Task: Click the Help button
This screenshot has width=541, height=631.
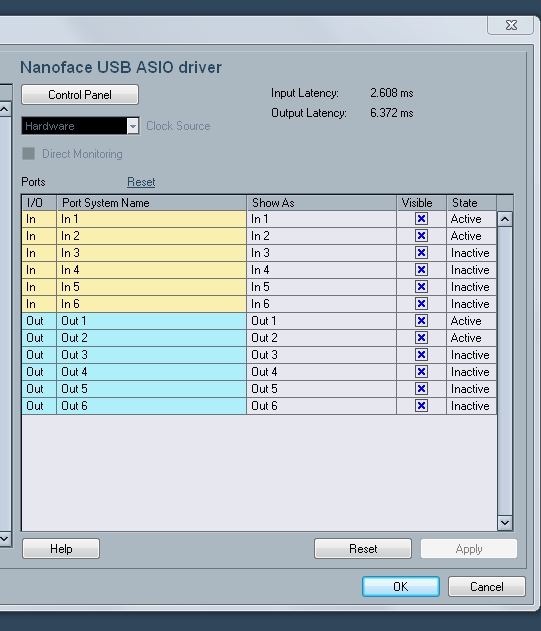Action: (61, 549)
